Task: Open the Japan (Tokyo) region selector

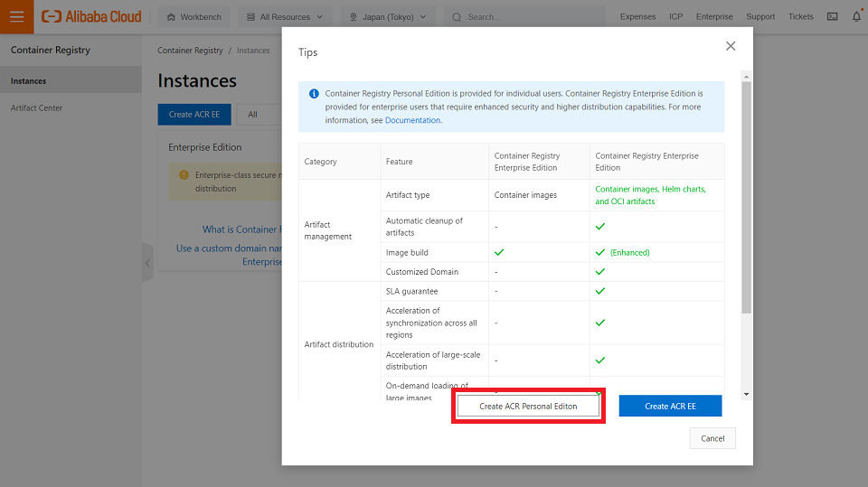Action: click(x=389, y=16)
